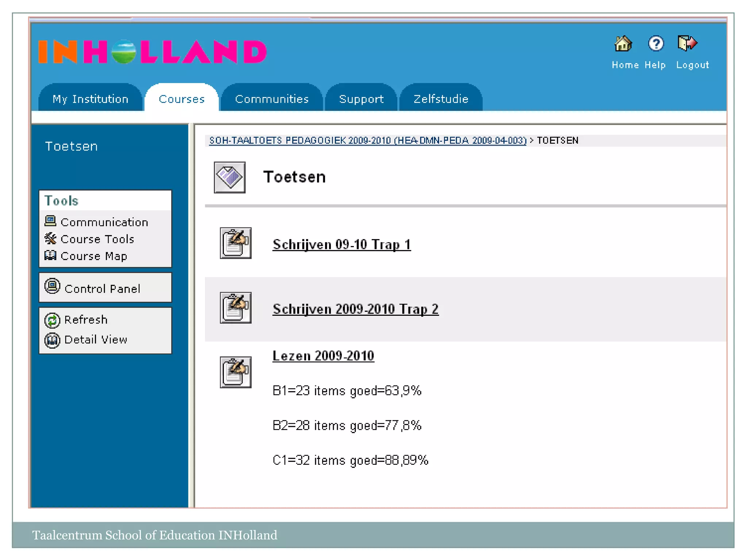Click the Lezen 2009-2010 test icon

236,372
